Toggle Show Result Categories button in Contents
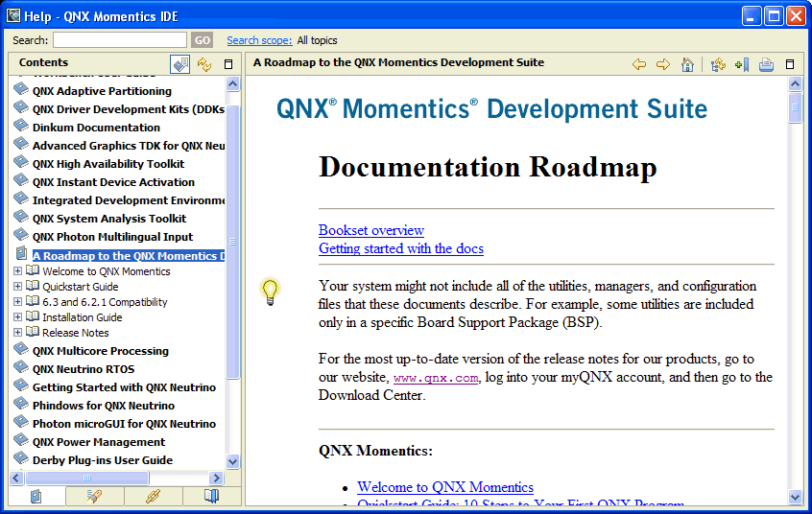This screenshot has height=514, width=812. point(180,64)
